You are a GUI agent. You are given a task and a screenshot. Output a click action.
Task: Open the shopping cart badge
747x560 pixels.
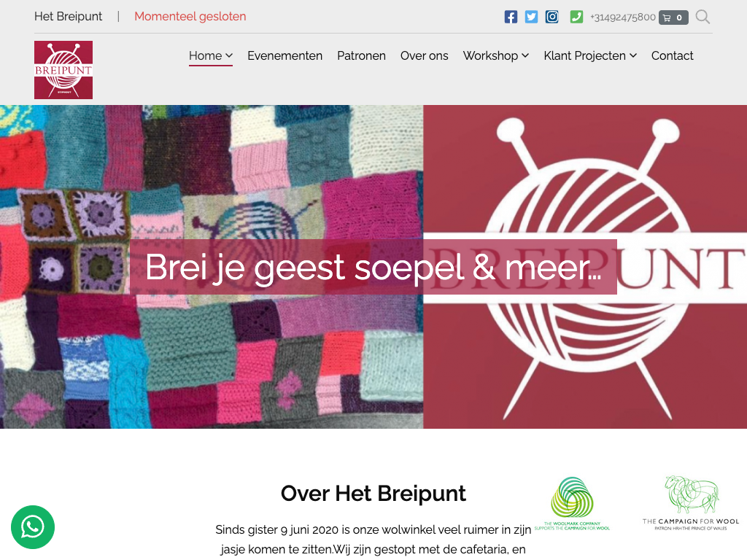coord(673,17)
